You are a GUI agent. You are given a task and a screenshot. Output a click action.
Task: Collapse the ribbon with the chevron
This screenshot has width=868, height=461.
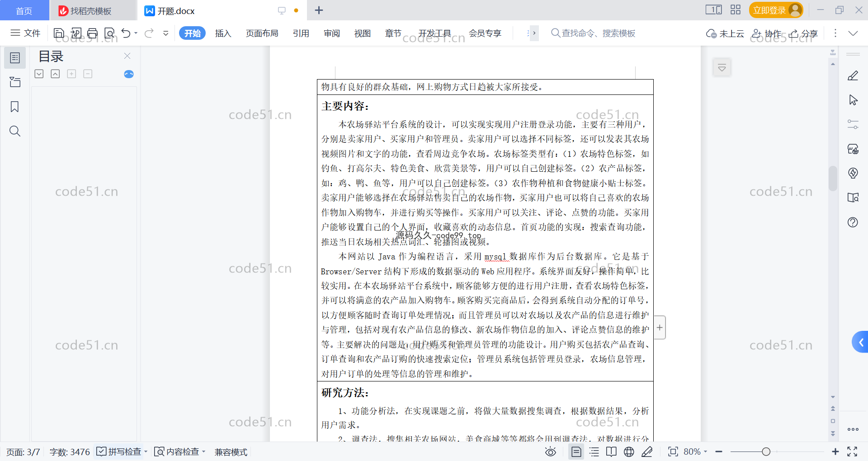tap(853, 33)
